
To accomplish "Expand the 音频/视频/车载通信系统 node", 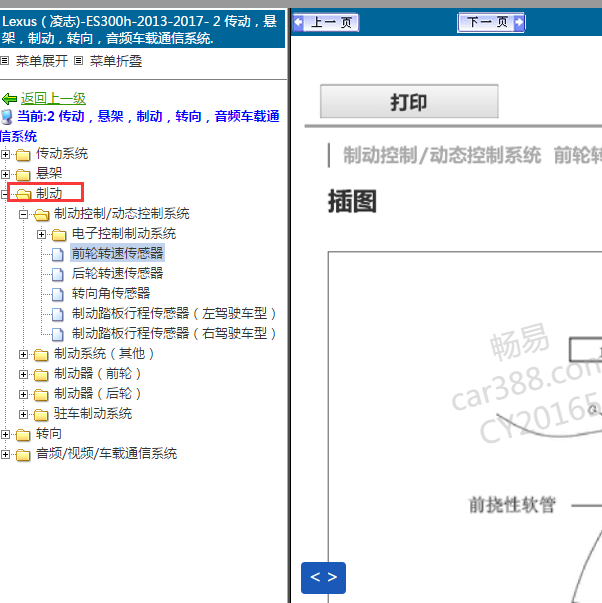I will point(5,455).
